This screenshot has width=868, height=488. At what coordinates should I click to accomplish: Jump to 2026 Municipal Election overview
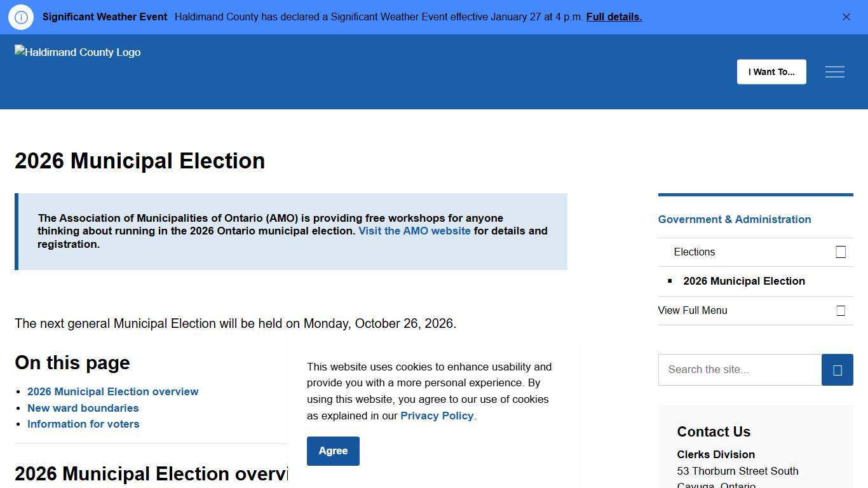click(112, 392)
